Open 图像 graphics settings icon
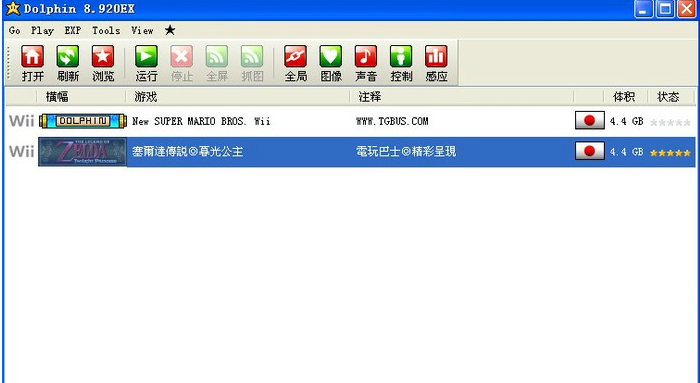Screen dimensions: 700x383 pos(331,57)
